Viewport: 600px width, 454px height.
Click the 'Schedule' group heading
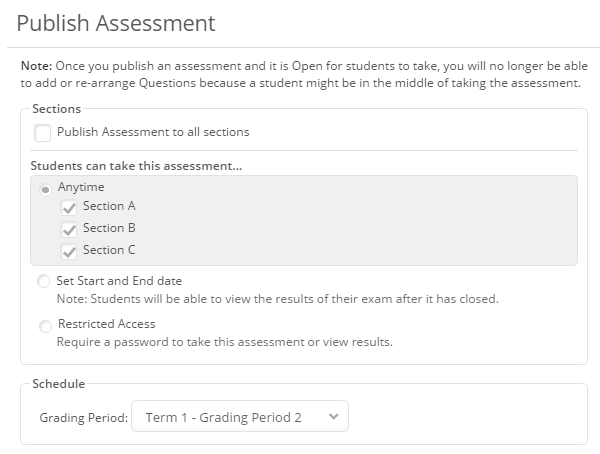click(59, 383)
